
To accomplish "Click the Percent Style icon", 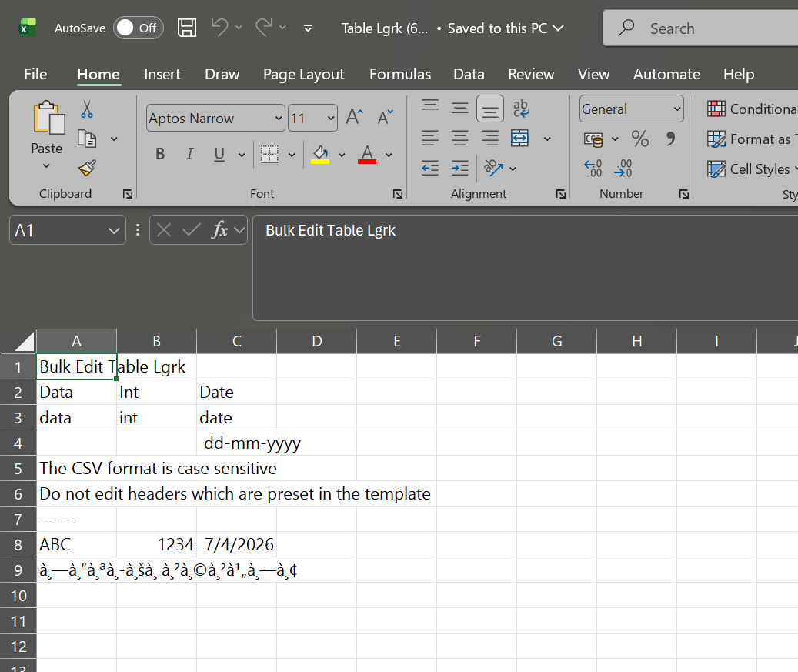I will (x=639, y=139).
